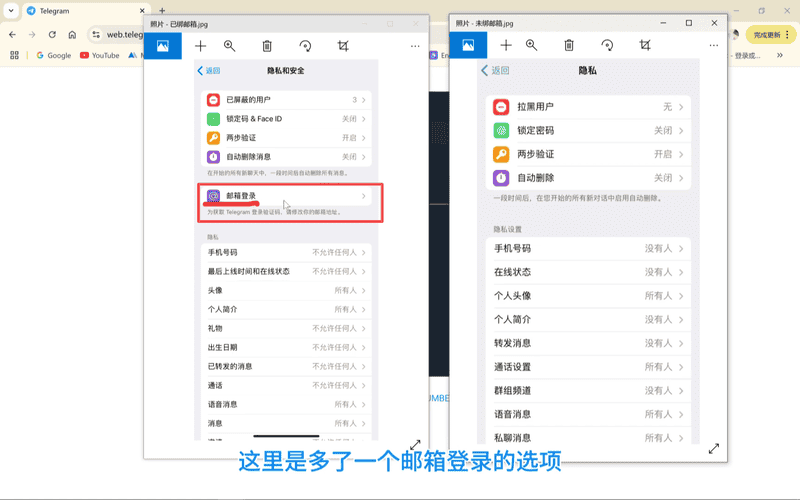
Task: Close the Telegram browser tab
Action: coord(142,11)
